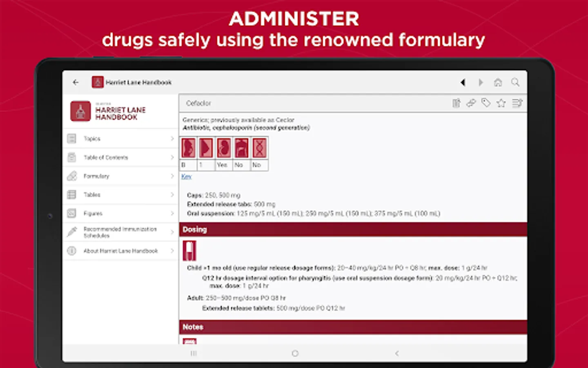The height and width of the screenshot is (368, 588).
Task: Open About Harriet Lane Handbook item
Action: click(x=120, y=251)
